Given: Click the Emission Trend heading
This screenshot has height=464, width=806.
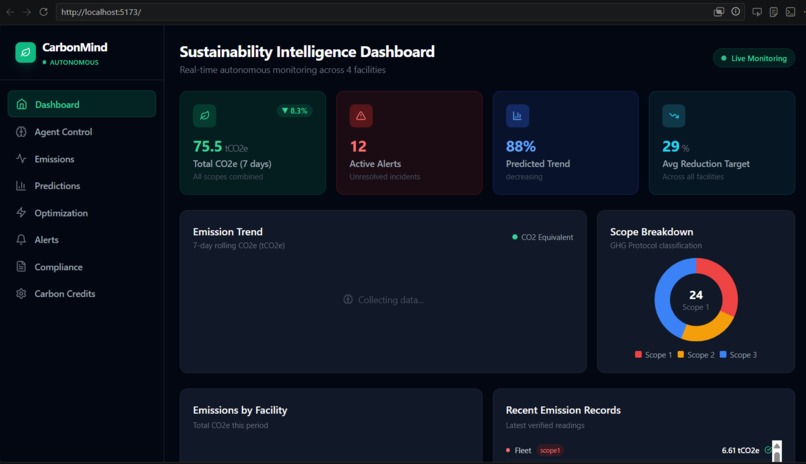Looking at the screenshot, I should [228, 232].
